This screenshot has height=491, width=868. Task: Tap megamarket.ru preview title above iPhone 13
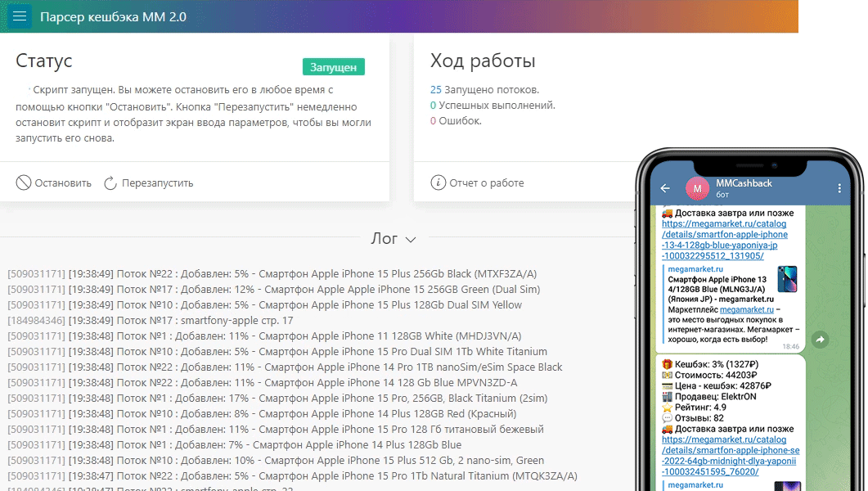click(x=695, y=269)
